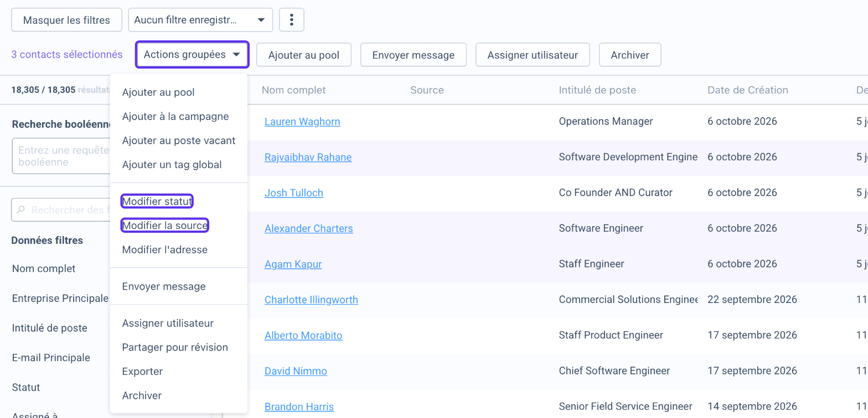868x418 pixels.
Task: Open Josh Tulloch's contact link
Action: click(294, 193)
